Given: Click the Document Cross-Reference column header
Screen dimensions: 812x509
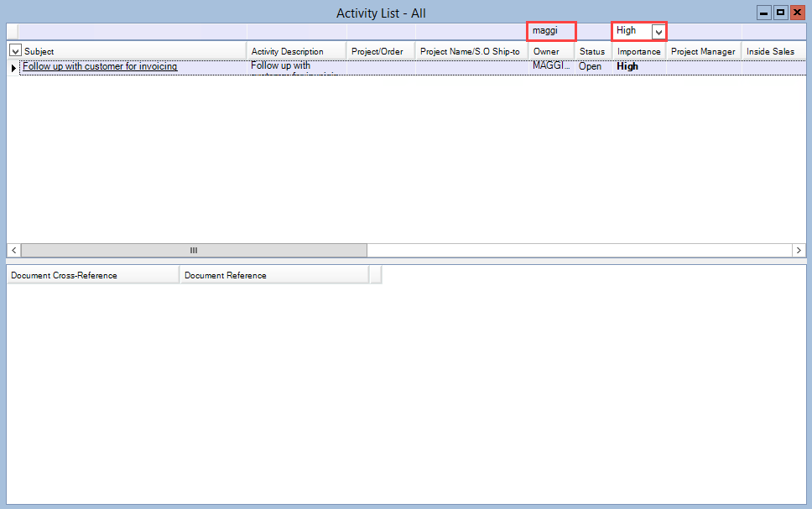Looking at the screenshot, I should [x=92, y=275].
